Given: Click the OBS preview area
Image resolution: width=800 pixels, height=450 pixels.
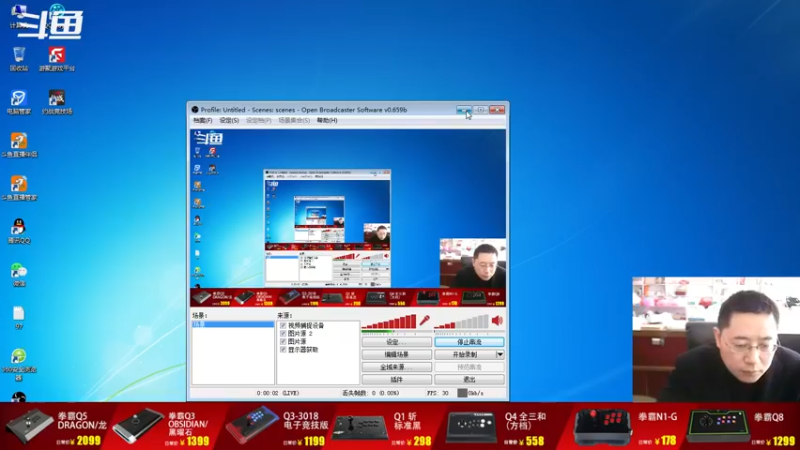Looking at the screenshot, I should coord(348,218).
